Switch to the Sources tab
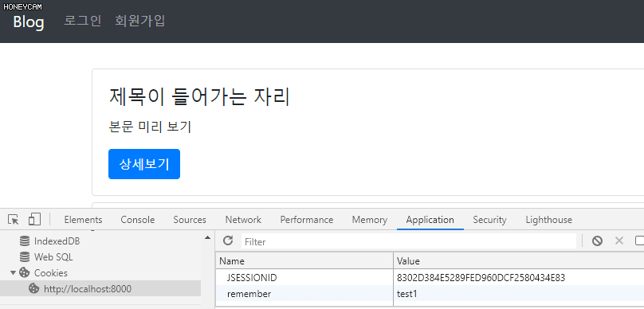 190,220
